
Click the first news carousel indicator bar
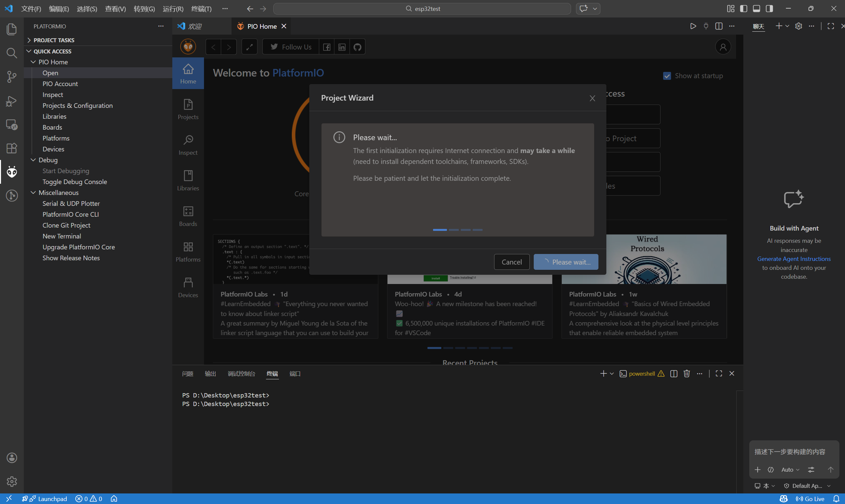434,348
